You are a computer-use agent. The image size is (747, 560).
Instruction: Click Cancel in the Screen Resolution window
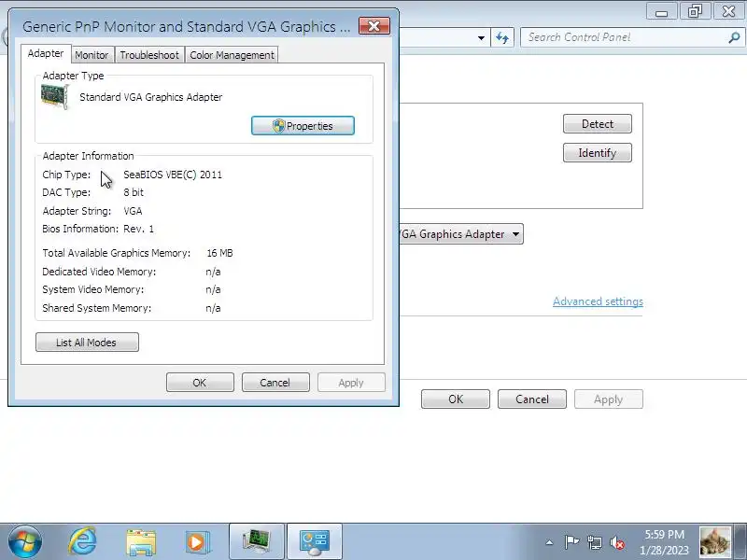(532, 399)
